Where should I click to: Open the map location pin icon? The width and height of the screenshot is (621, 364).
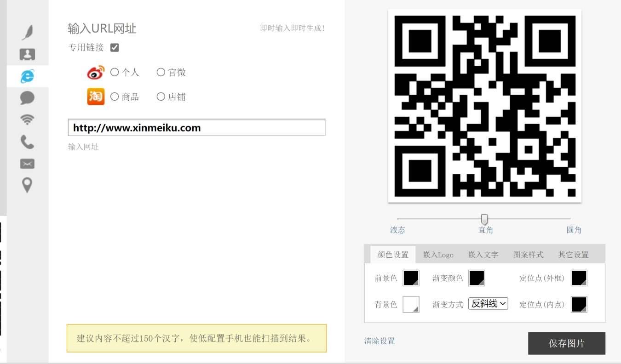(28, 185)
